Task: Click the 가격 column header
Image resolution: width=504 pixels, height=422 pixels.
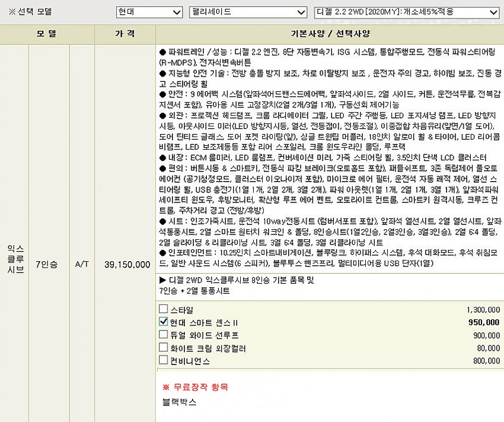Action: point(125,34)
